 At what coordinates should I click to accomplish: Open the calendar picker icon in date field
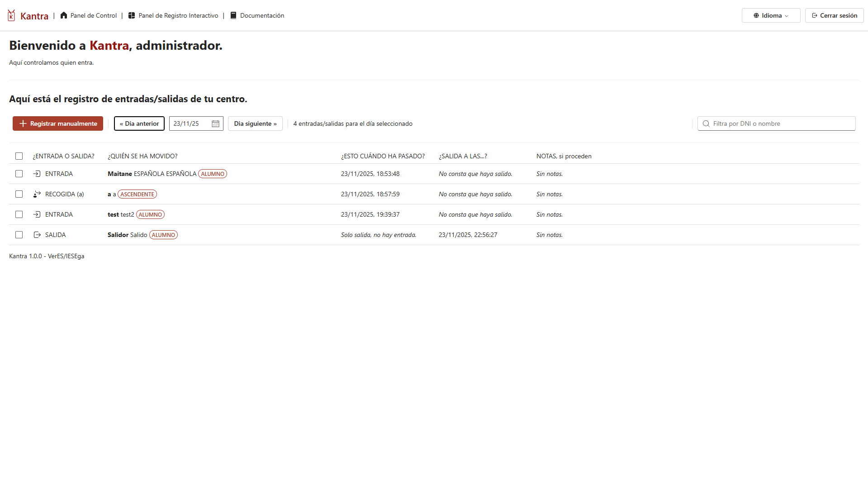[x=216, y=124]
